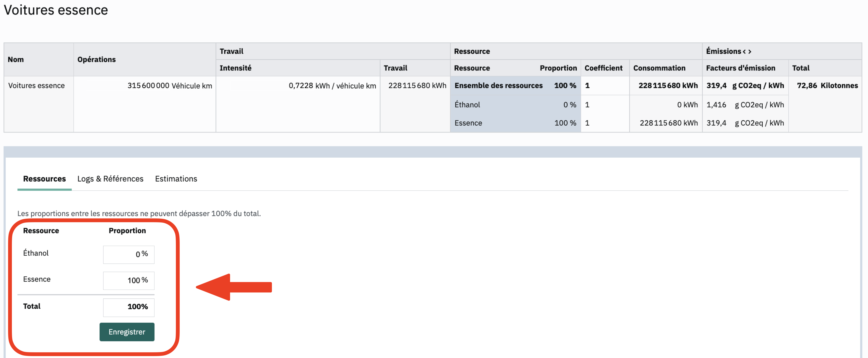Viewport: 868px width, 358px height.
Task: Click the Éthanol label in the Ressources form
Action: [x=36, y=253]
